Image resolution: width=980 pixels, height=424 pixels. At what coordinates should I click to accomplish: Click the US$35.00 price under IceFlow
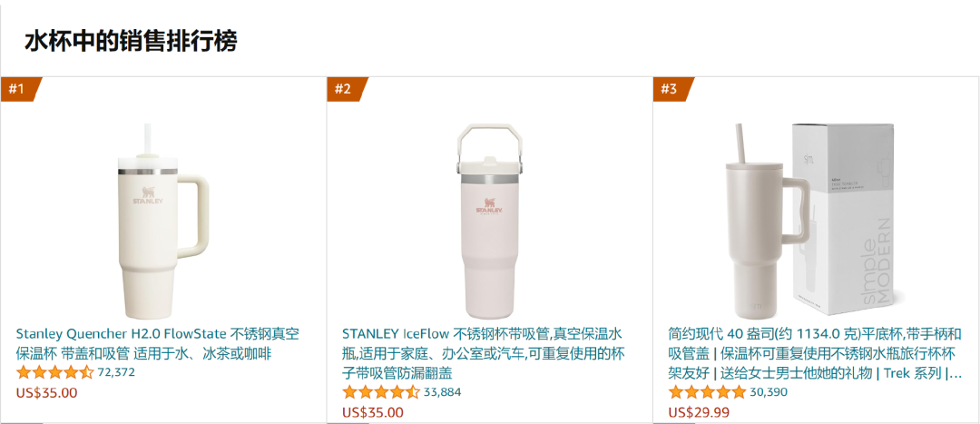(373, 413)
